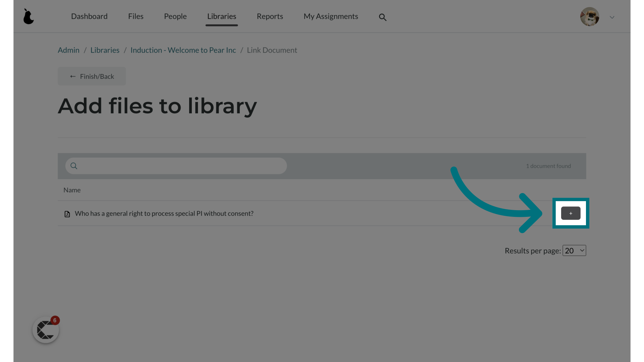Expand the user profile dropdown arrow
Image resolution: width=644 pixels, height=362 pixels.
tap(612, 17)
